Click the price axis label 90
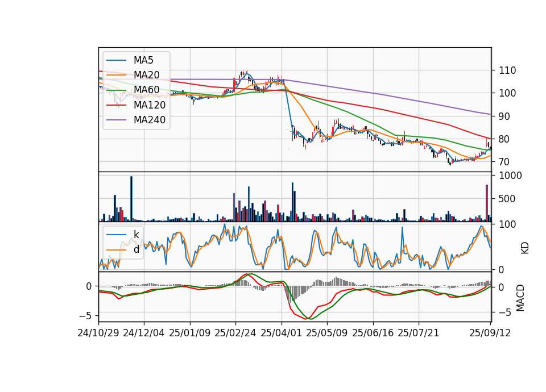 [504, 116]
